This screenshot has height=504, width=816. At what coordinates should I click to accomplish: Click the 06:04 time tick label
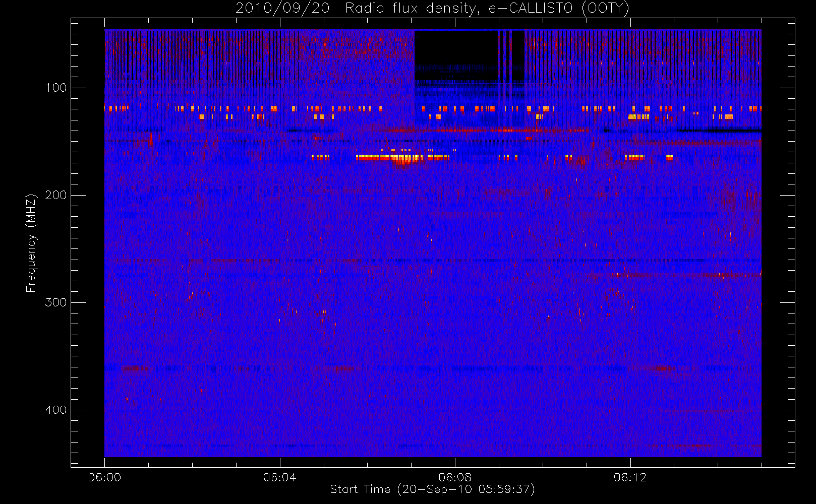[280, 477]
